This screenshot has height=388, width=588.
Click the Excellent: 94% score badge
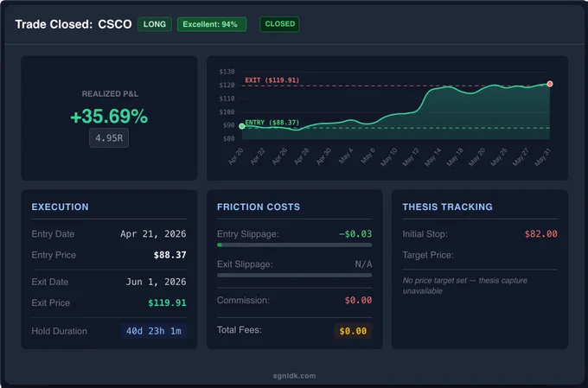tap(212, 24)
